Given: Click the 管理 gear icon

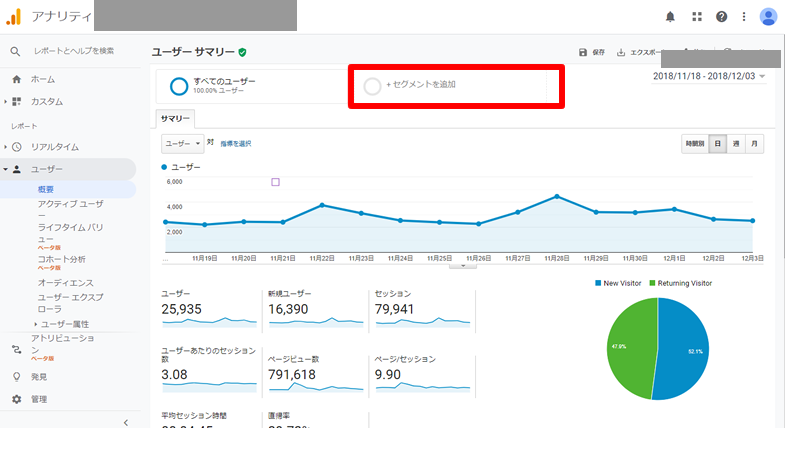Looking at the screenshot, I should point(17,399).
